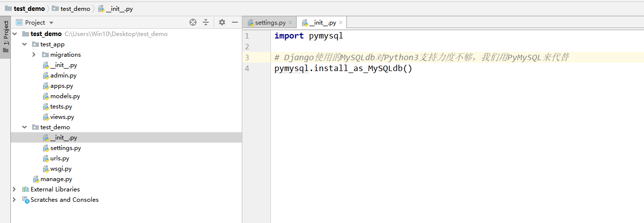Toggle the 1: Project side tool tab
Image resolution: width=644 pixels, height=223 pixels.
[5, 37]
